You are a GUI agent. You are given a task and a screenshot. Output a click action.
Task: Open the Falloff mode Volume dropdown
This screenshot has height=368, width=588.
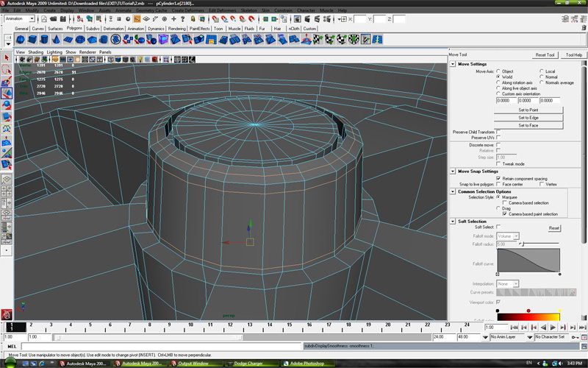[508, 236]
